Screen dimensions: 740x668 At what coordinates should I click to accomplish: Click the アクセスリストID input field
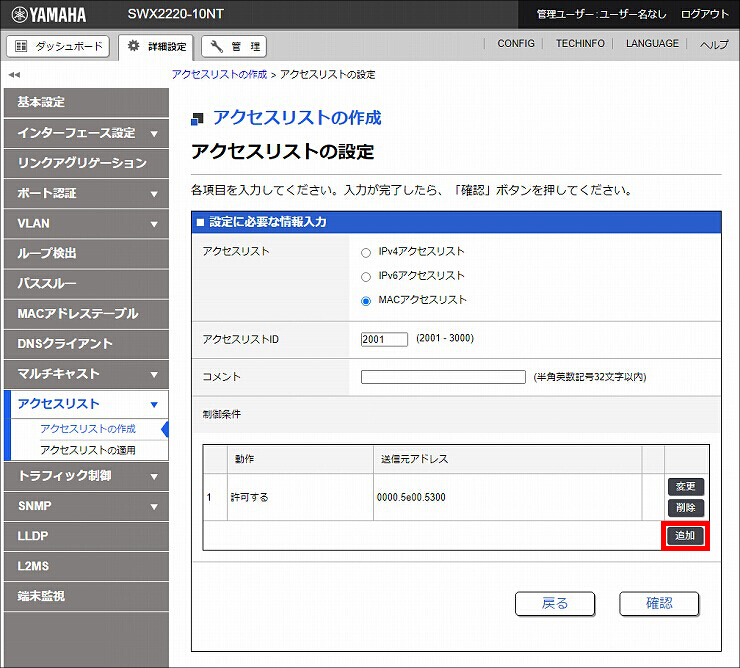[384, 339]
